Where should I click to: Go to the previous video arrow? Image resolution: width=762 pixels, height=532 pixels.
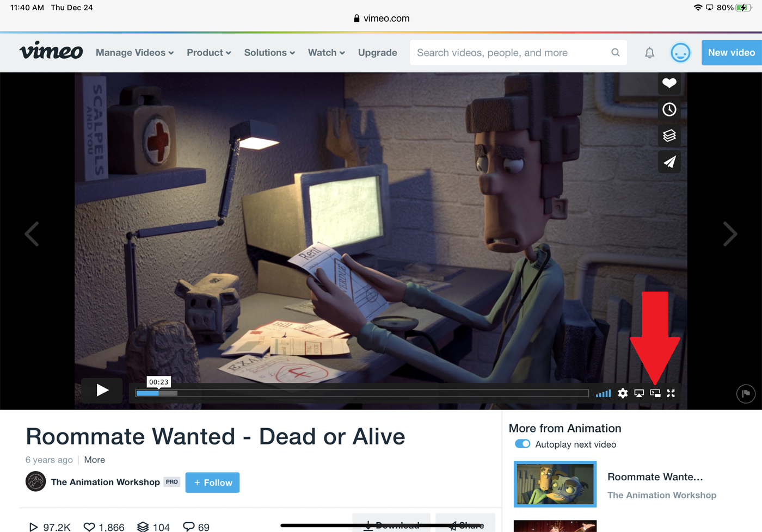point(32,234)
